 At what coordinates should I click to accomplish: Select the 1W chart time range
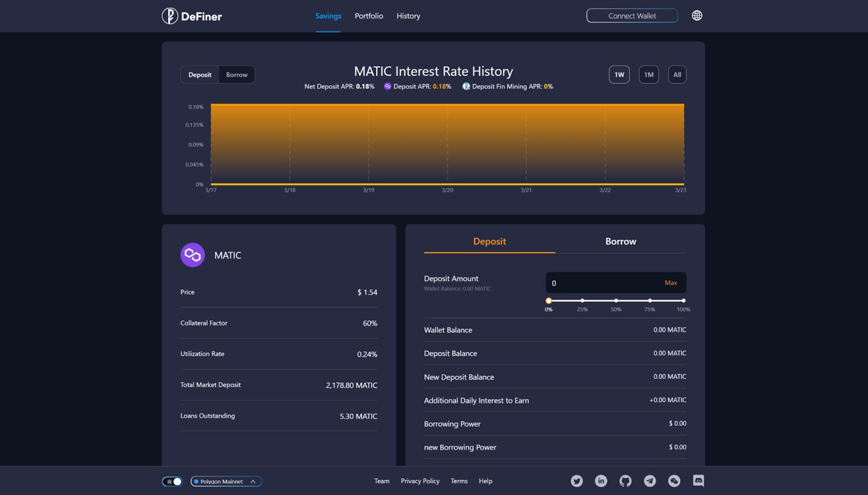click(x=619, y=75)
